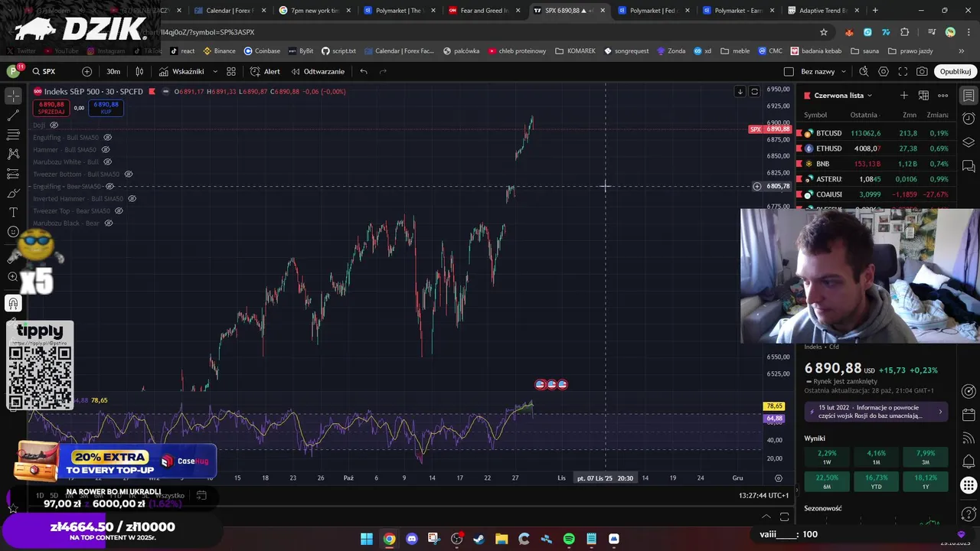
Task: Toggle visibility of Tweezer Top - Bear SMA50
Action: [x=119, y=210]
